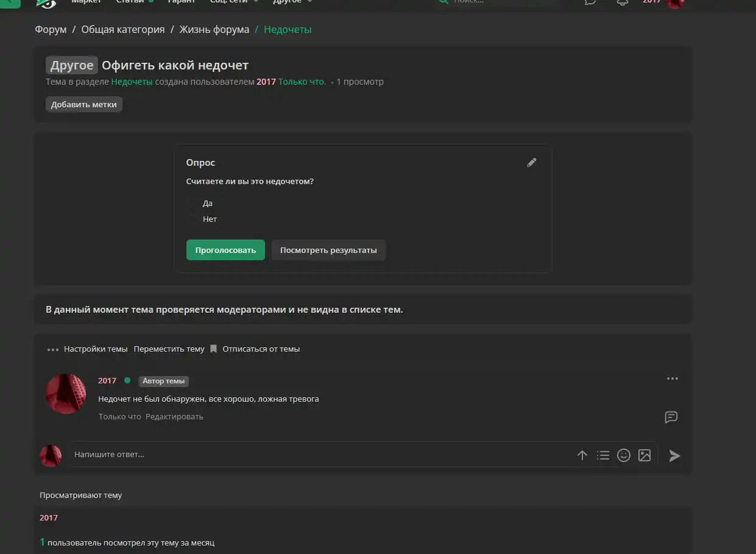
Task: Click 'Отписаться от темы' to unsubscribe
Action: (x=261, y=349)
